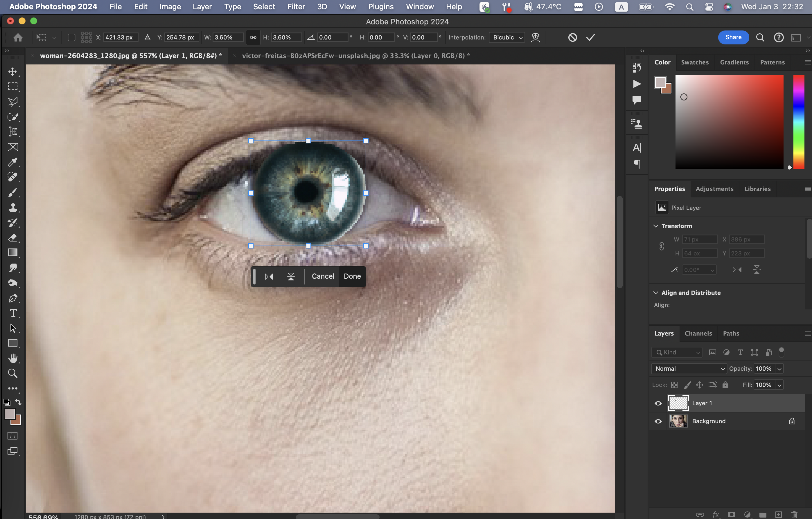Open the Normal blend mode dropdown
The width and height of the screenshot is (812, 519).
[689, 368]
